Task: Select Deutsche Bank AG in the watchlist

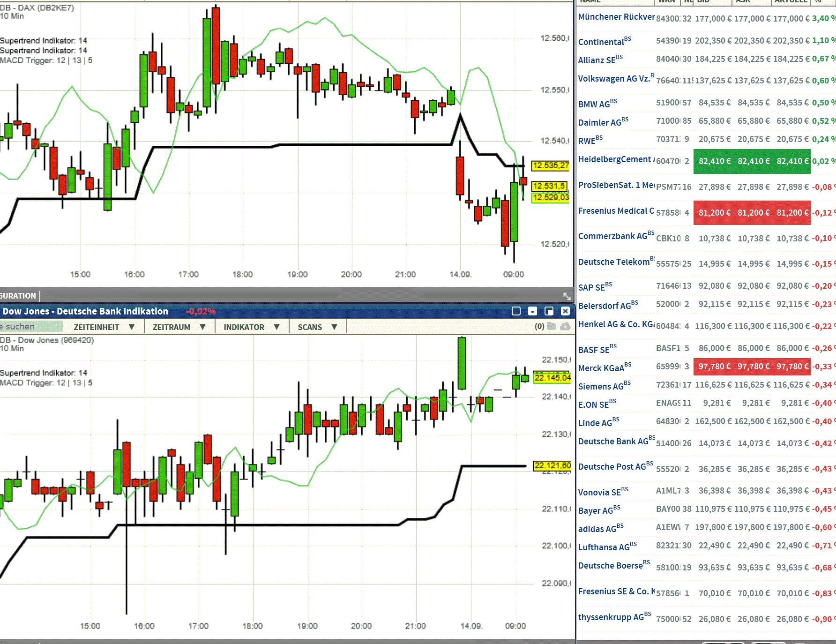Action: (x=614, y=441)
